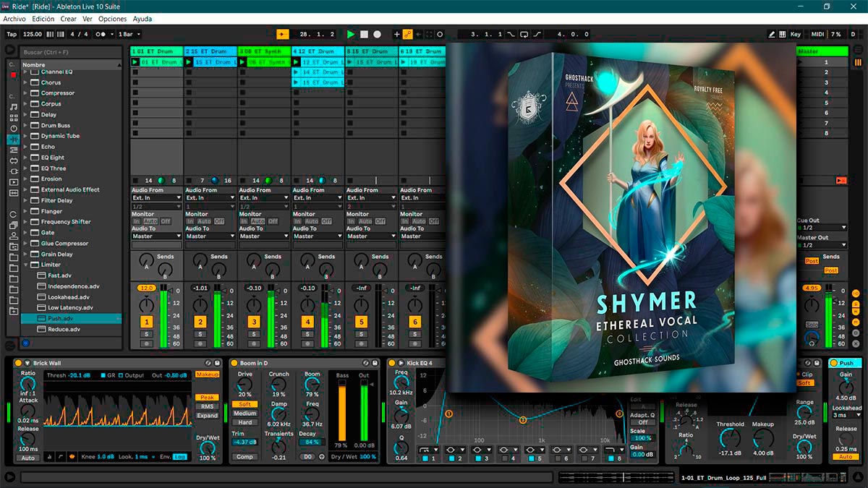Save the Brick Wall device preset
The width and height of the screenshot is (868, 488).
(216, 363)
